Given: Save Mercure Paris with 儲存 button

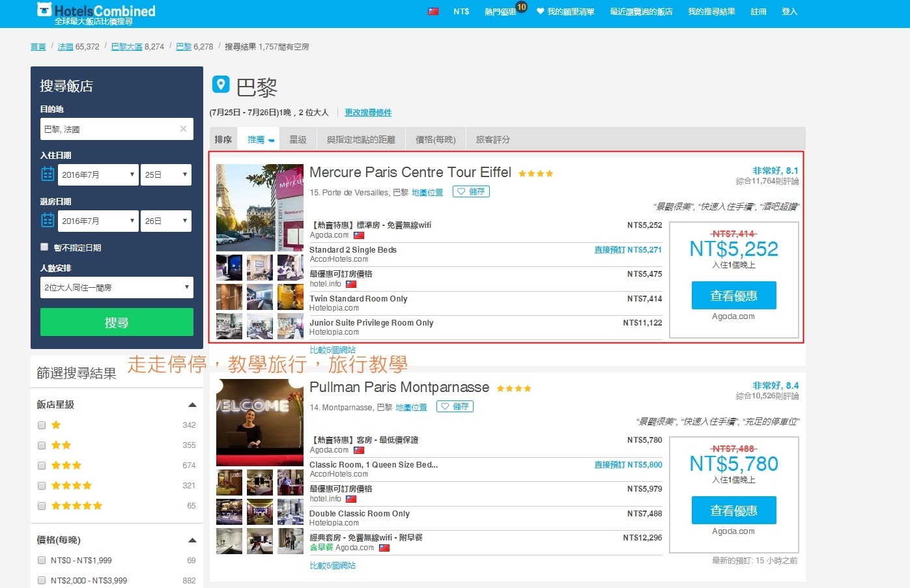Looking at the screenshot, I should click(471, 191).
